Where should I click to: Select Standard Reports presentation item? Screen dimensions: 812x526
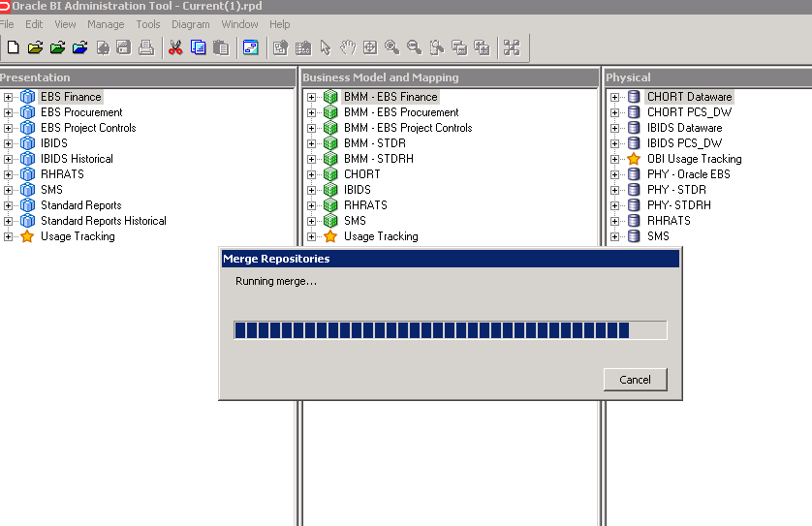(80, 205)
